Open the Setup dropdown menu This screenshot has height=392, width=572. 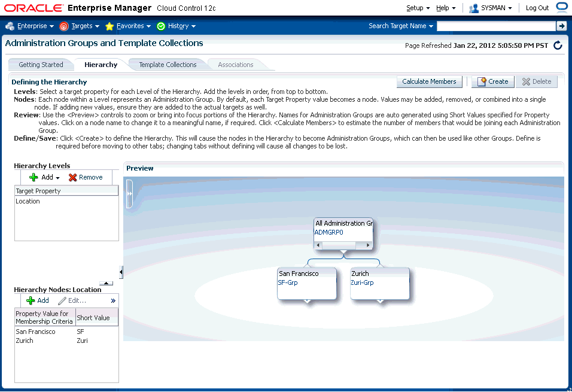(418, 8)
